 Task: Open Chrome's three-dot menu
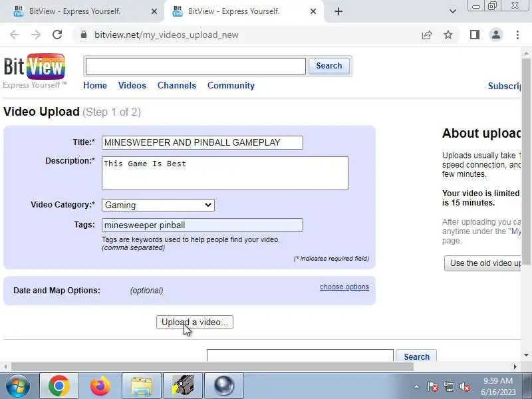click(517, 35)
